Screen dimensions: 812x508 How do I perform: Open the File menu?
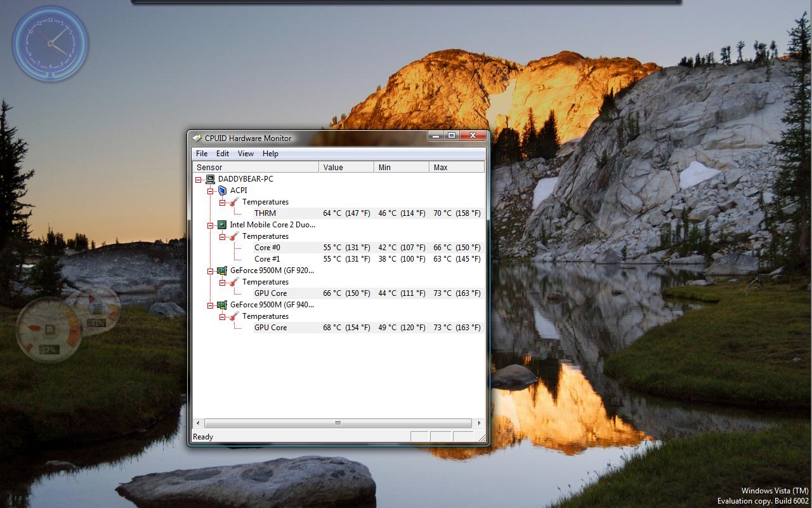(x=202, y=154)
